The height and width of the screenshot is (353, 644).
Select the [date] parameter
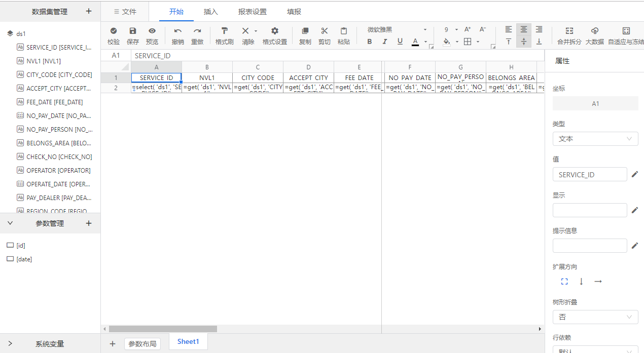(19, 259)
